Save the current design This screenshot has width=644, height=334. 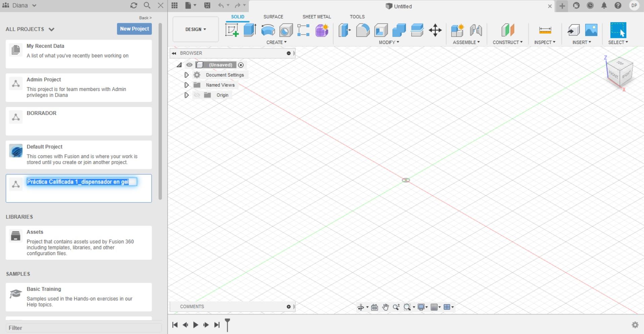coord(207,5)
